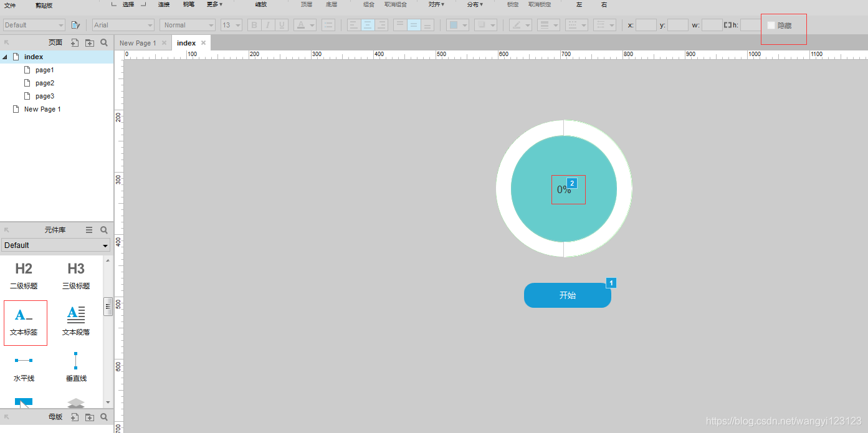The image size is (868, 433).
Task: Open the font size 13 dropdown
Action: [231, 25]
